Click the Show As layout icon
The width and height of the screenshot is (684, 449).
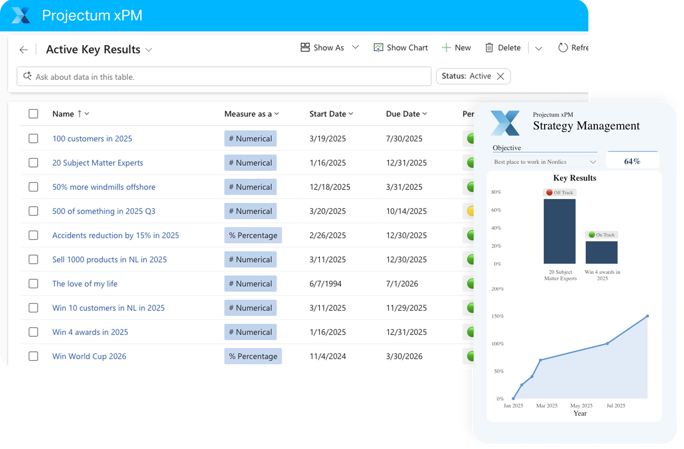pos(305,48)
